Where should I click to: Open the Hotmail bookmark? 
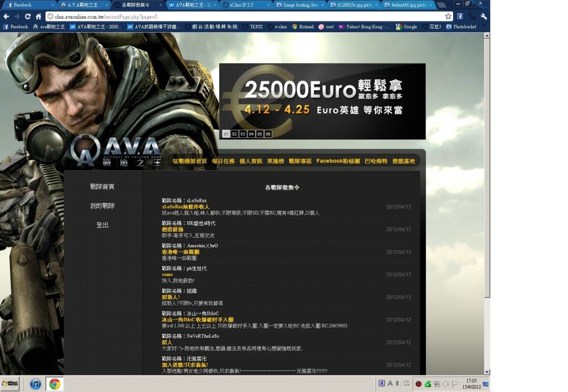click(x=303, y=27)
